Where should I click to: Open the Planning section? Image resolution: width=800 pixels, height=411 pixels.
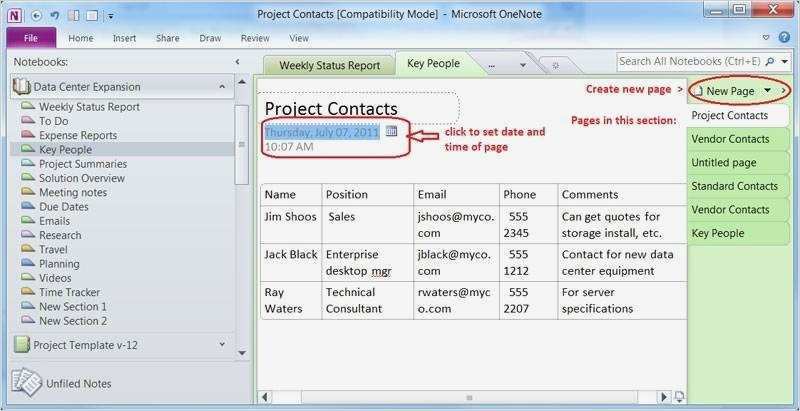tap(59, 264)
